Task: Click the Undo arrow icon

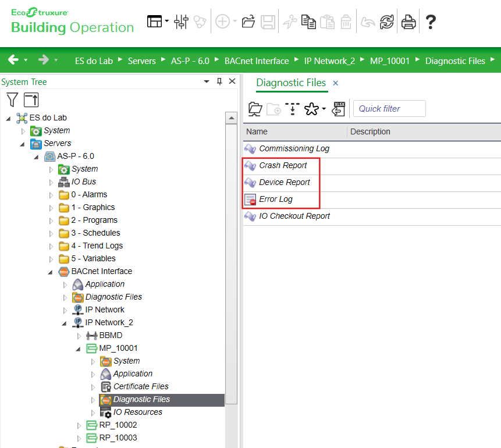Action: [368, 22]
